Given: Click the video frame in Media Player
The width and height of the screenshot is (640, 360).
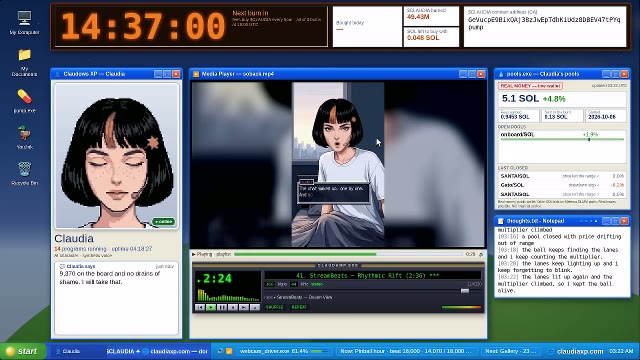Looking at the screenshot, I should [338, 164].
